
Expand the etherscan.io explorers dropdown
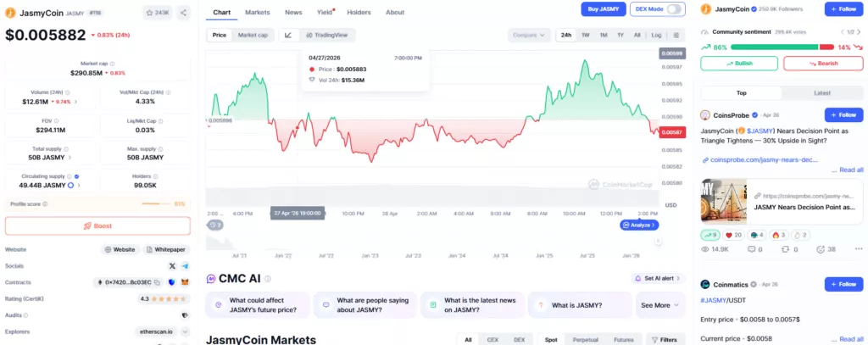pyautogui.click(x=185, y=331)
